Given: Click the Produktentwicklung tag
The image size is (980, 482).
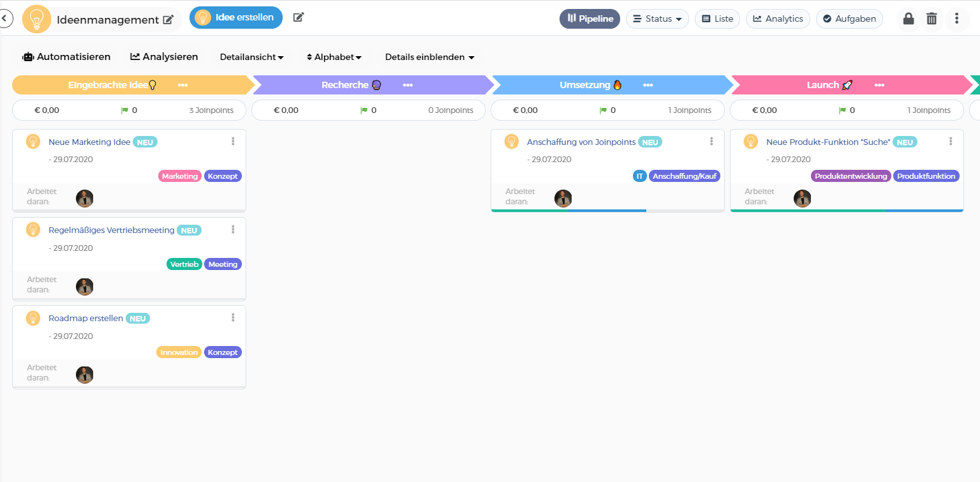Looking at the screenshot, I should pyautogui.click(x=851, y=176).
